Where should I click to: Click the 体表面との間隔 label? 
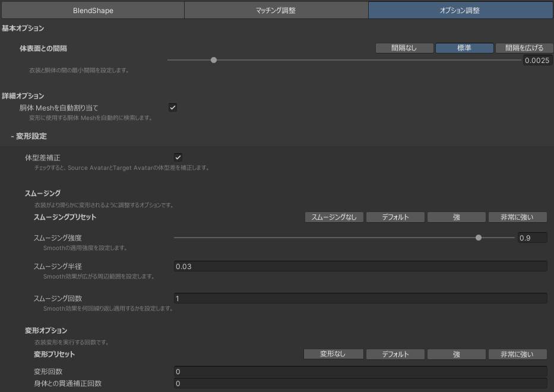coord(43,49)
